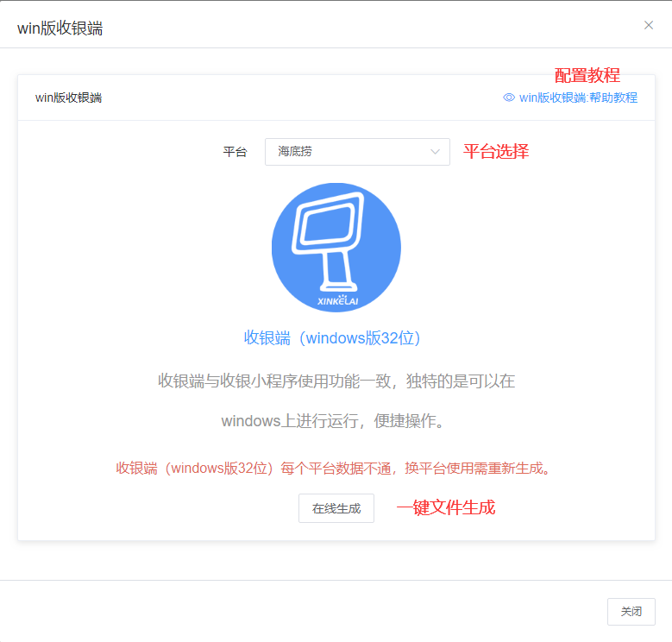Expand the platform dropdown chevron arrow
Viewport: 672px width, 642px height.
435,152
